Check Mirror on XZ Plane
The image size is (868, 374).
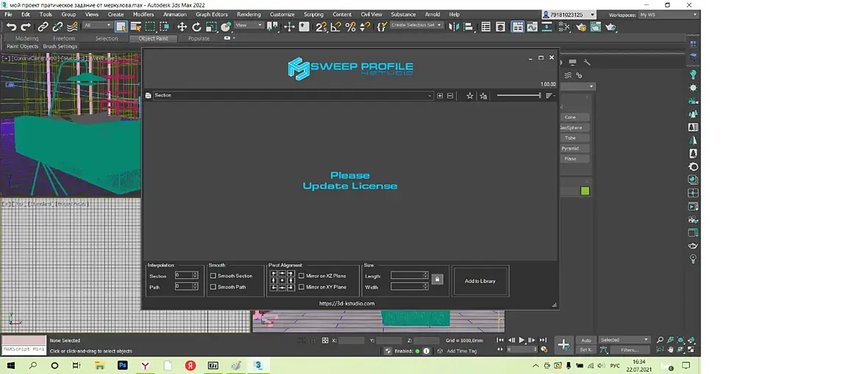[x=301, y=276]
